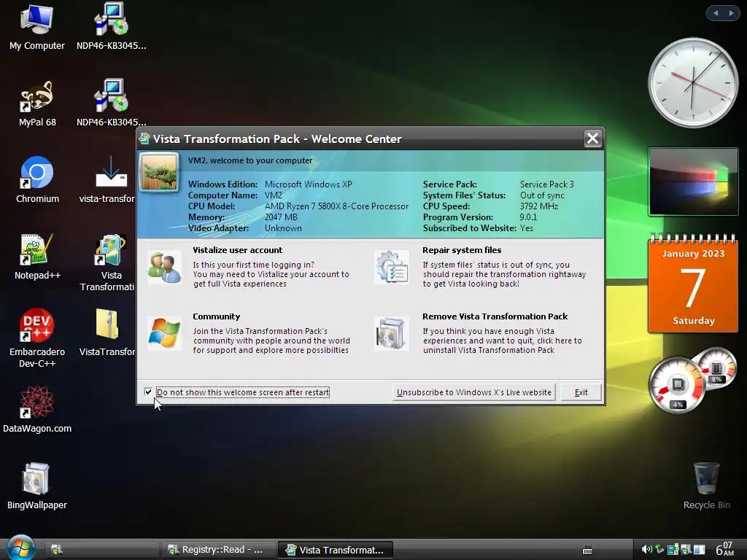Click 'VM2, welcome to your computer' text

click(x=250, y=160)
